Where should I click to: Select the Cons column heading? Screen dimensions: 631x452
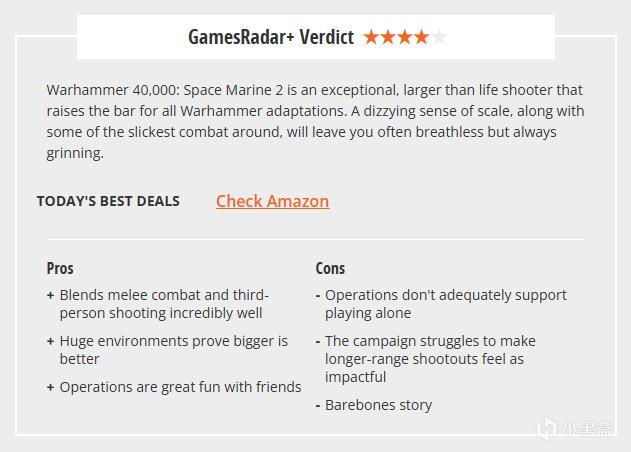pos(330,268)
